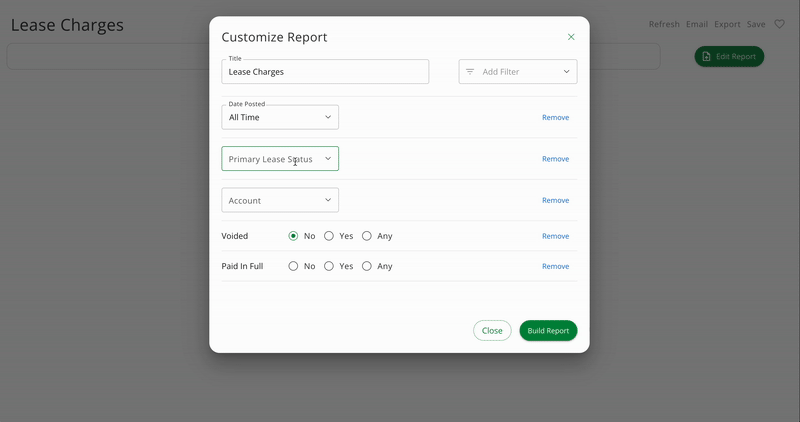This screenshot has height=422, width=800.
Task: Select No for Voided
Action: click(x=293, y=236)
